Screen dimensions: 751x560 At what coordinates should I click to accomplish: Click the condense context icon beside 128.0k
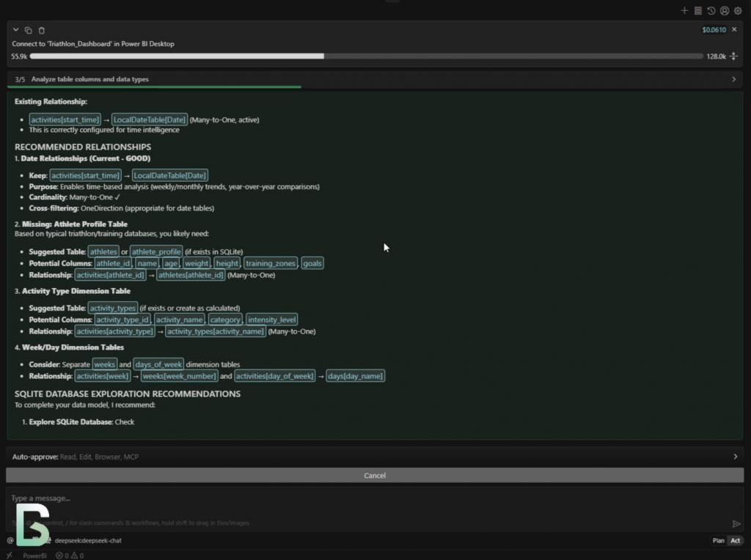(x=734, y=56)
